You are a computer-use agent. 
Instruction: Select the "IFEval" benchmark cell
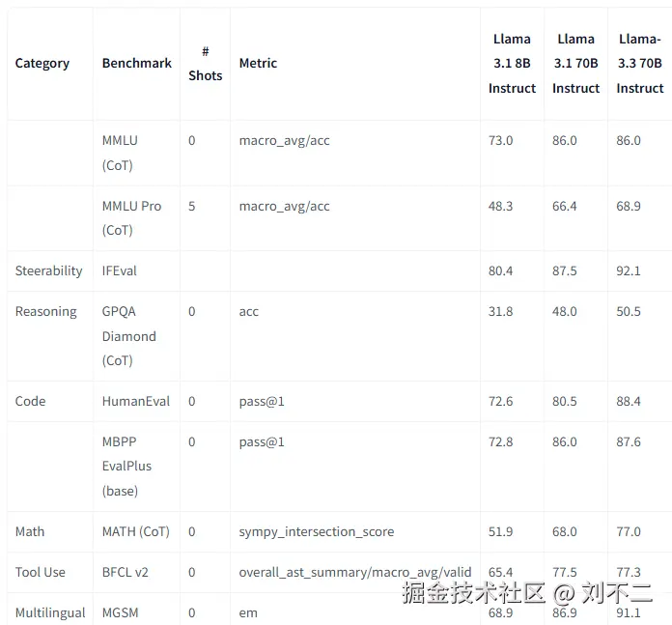coord(119,270)
